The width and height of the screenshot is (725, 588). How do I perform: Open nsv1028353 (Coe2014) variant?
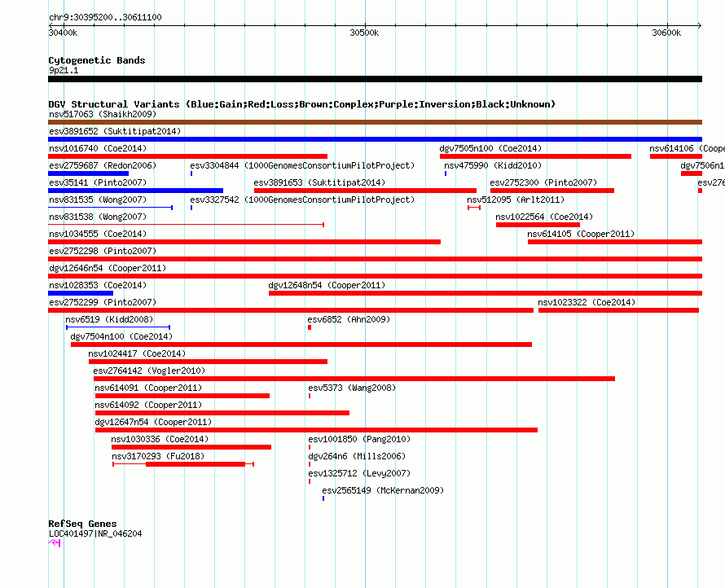click(x=98, y=285)
